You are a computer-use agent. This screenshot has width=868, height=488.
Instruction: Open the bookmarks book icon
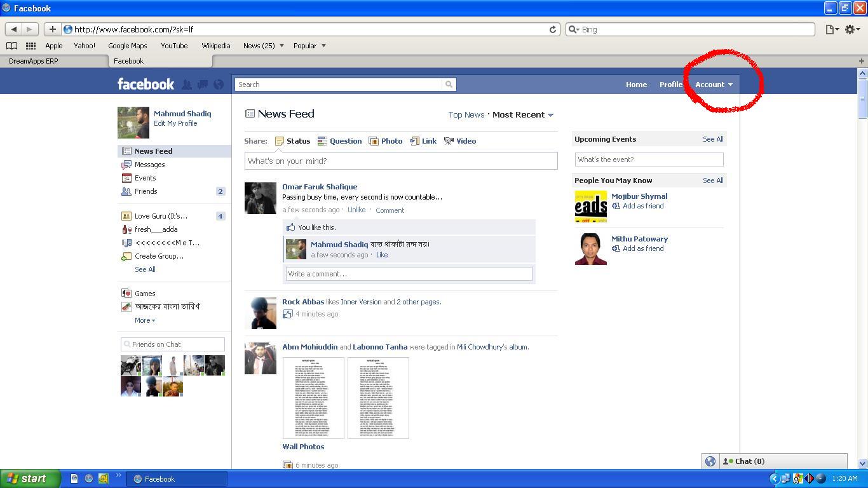11,46
